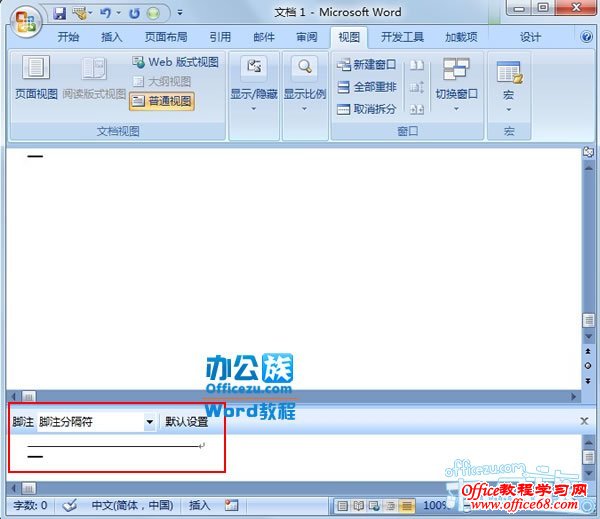Switch to the 插入 tab

click(x=111, y=37)
